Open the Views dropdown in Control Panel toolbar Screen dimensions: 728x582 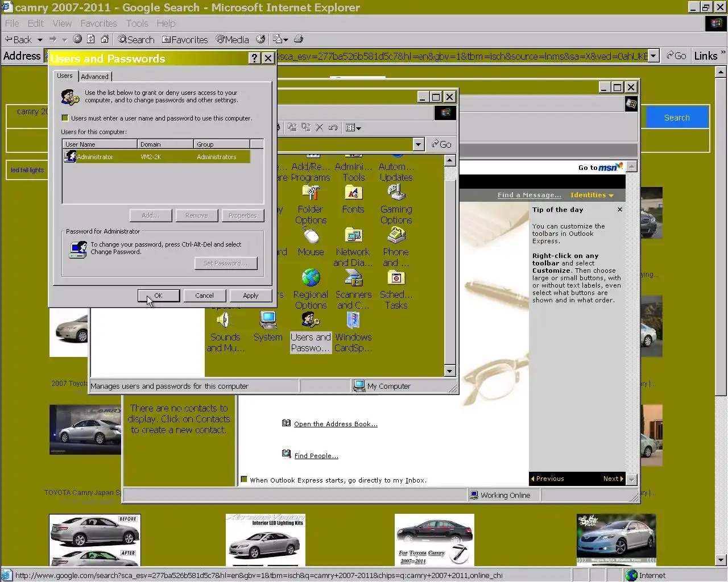click(x=353, y=128)
